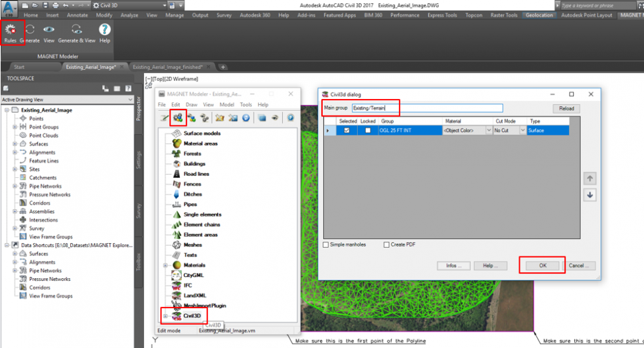This screenshot has height=348, width=644.
Task: Check the Create PDF option
Action: 386,244
